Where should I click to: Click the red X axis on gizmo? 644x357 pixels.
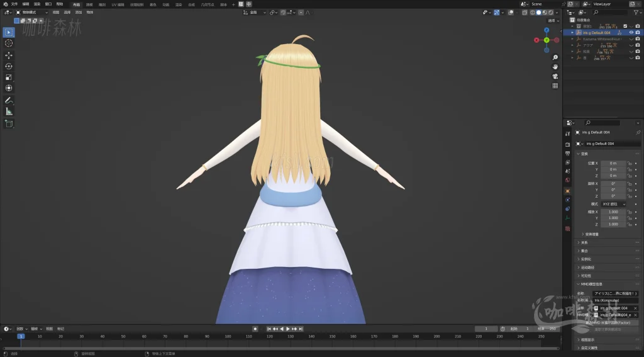coord(536,40)
